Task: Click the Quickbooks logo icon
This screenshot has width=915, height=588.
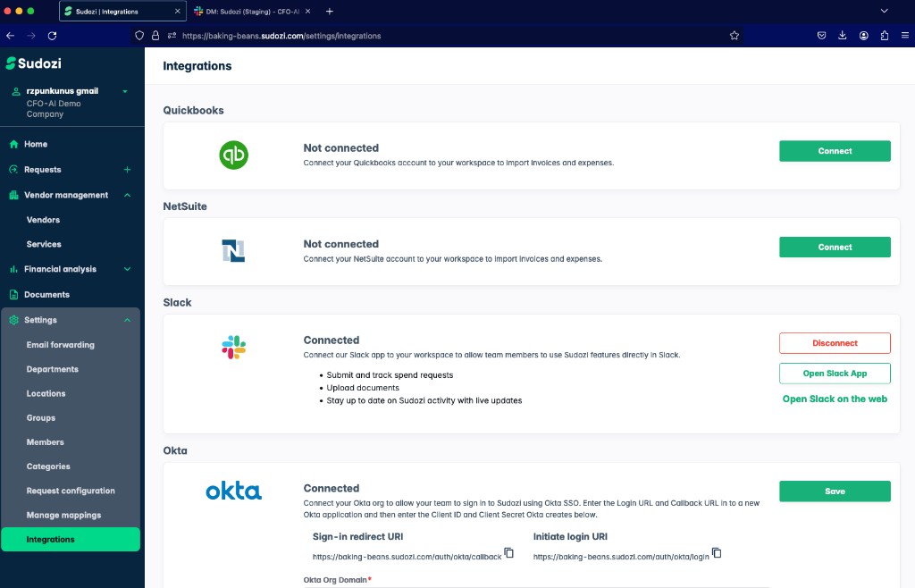Action: [232, 155]
